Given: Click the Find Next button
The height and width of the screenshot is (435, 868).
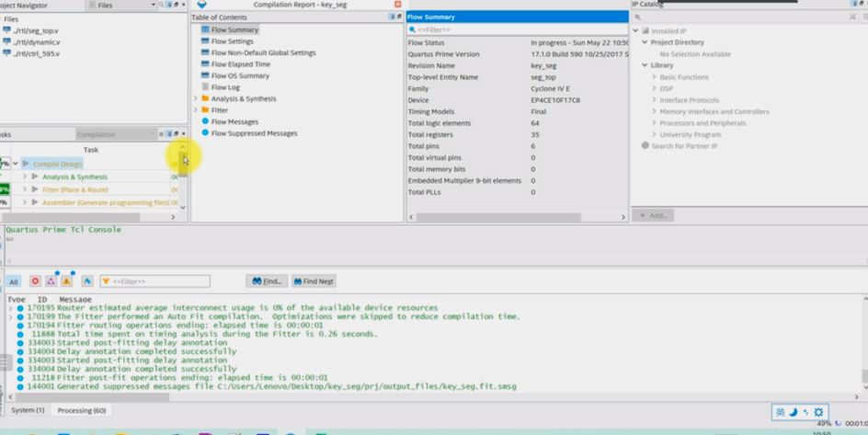Looking at the screenshot, I should pyautogui.click(x=314, y=281).
